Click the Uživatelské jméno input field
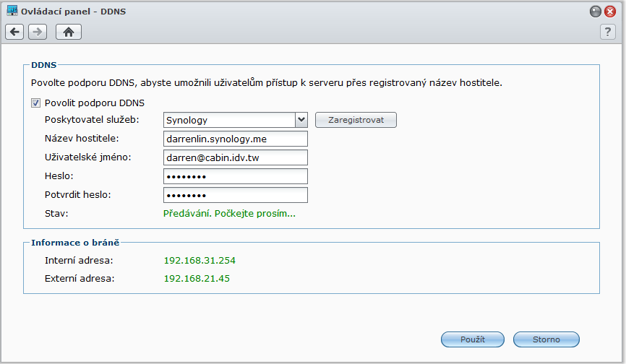Viewport: 626px width, 364px height. point(236,157)
